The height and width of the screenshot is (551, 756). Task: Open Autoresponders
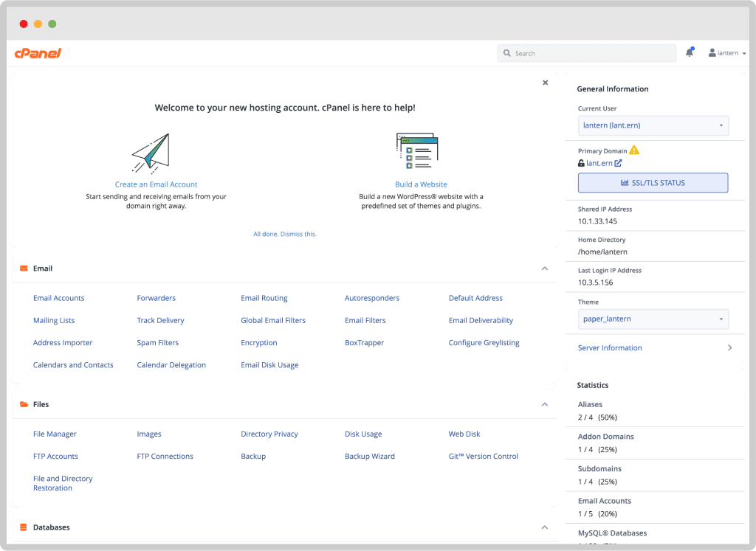[x=372, y=298]
